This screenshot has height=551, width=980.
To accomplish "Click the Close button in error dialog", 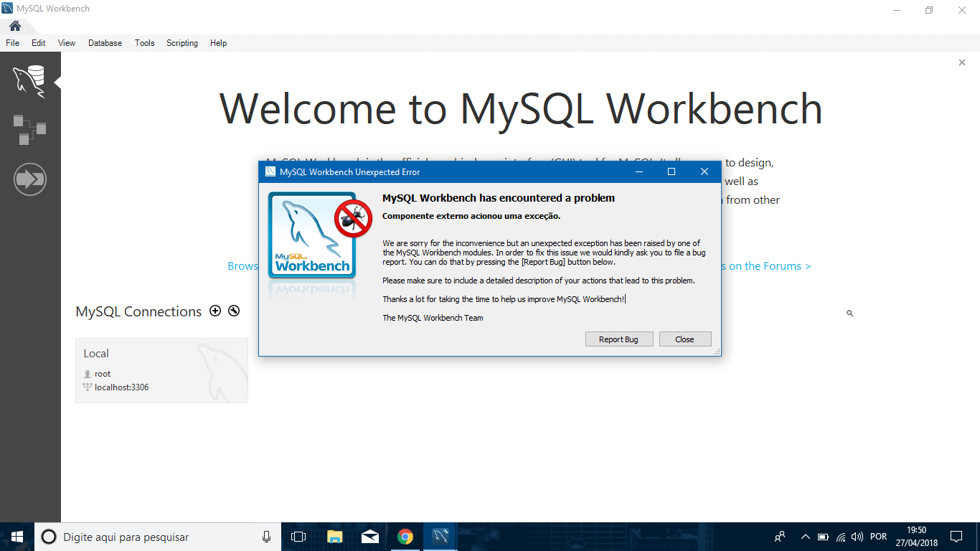I will 684,339.
